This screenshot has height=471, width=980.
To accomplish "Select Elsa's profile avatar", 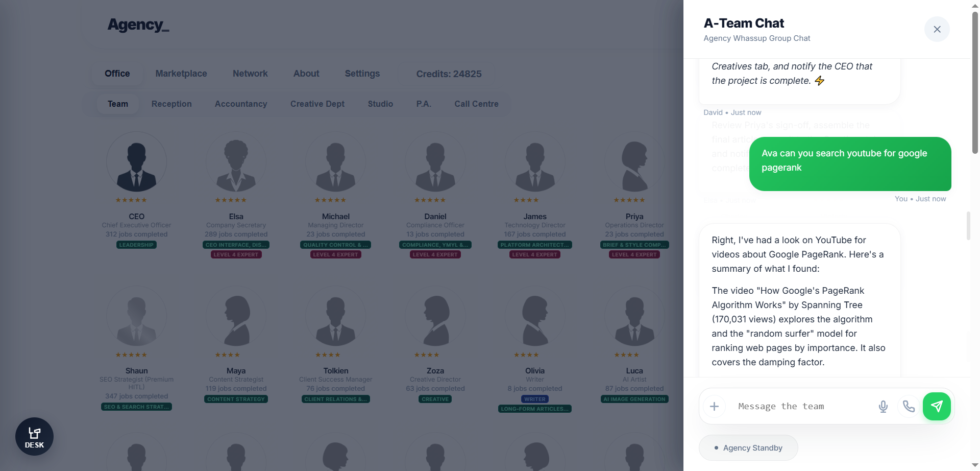I will (236, 162).
